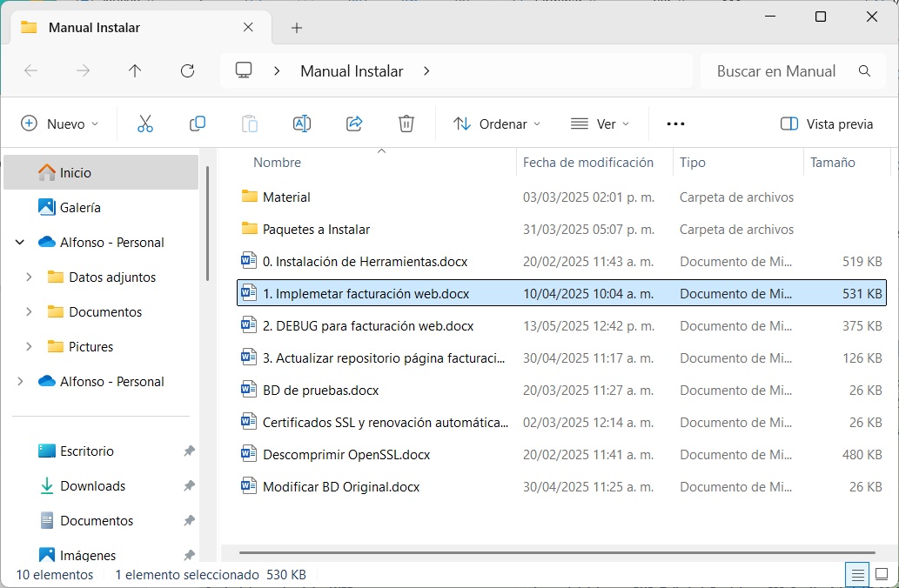Switch to large icons view layout
The width and height of the screenshot is (899, 588).
tap(882, 574)
